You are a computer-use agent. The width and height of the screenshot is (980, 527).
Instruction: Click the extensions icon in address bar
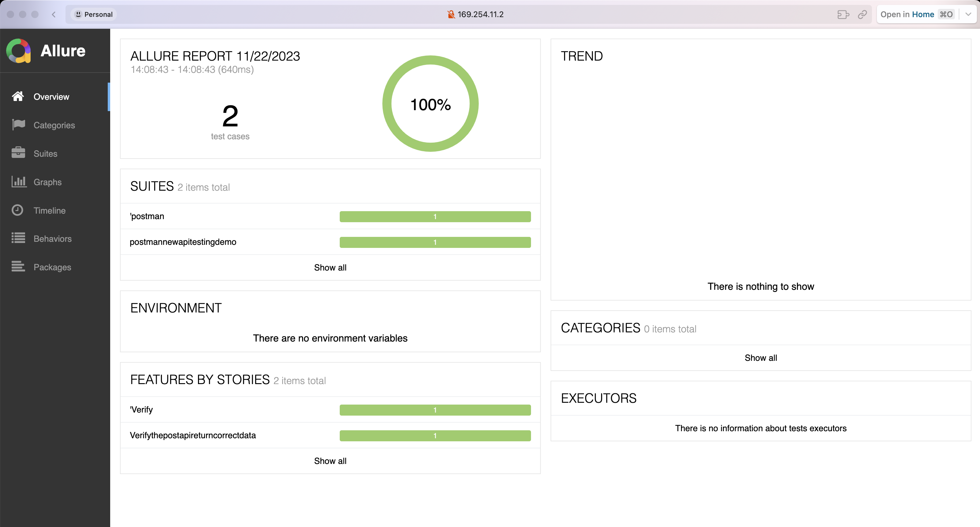843,14
